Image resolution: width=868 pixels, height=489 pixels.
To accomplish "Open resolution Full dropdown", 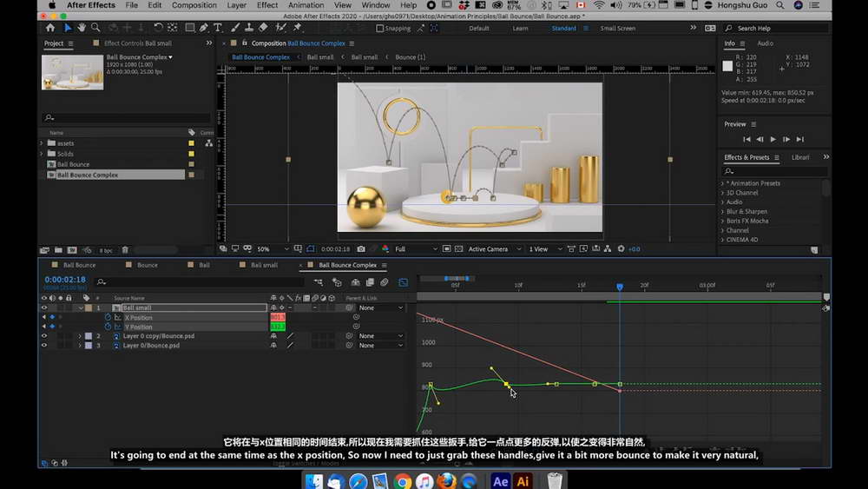I will coord(416,249).
